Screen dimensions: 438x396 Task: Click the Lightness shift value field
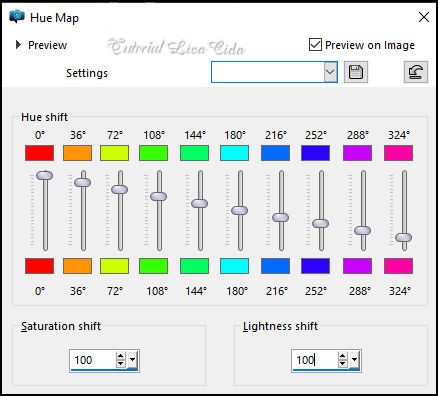tap(315, 360)
